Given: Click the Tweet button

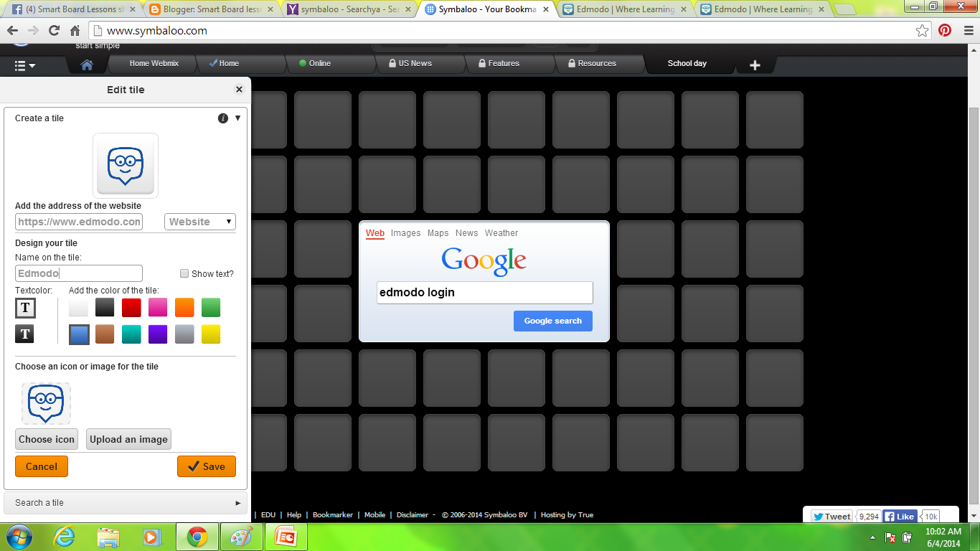Looking at the screenshot, I should click(831, 516).
